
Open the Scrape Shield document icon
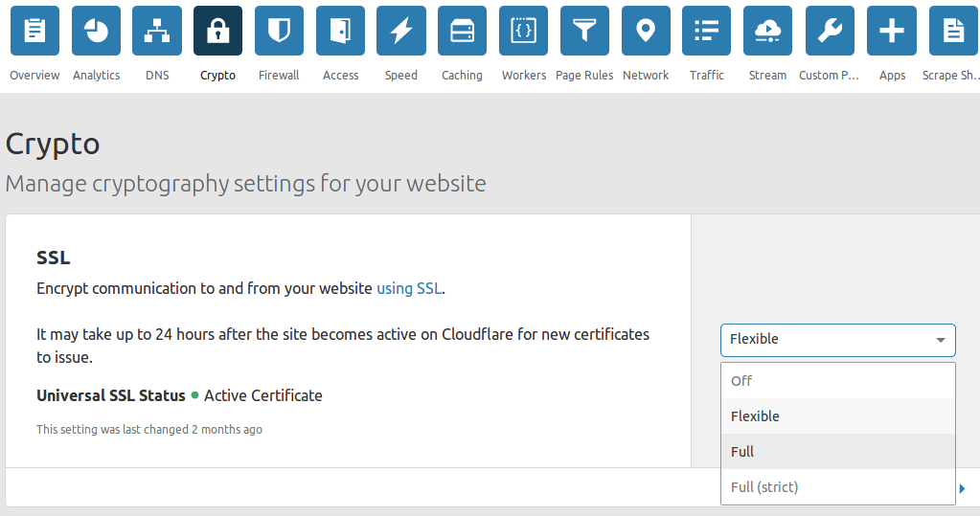[x=954, y=31]
